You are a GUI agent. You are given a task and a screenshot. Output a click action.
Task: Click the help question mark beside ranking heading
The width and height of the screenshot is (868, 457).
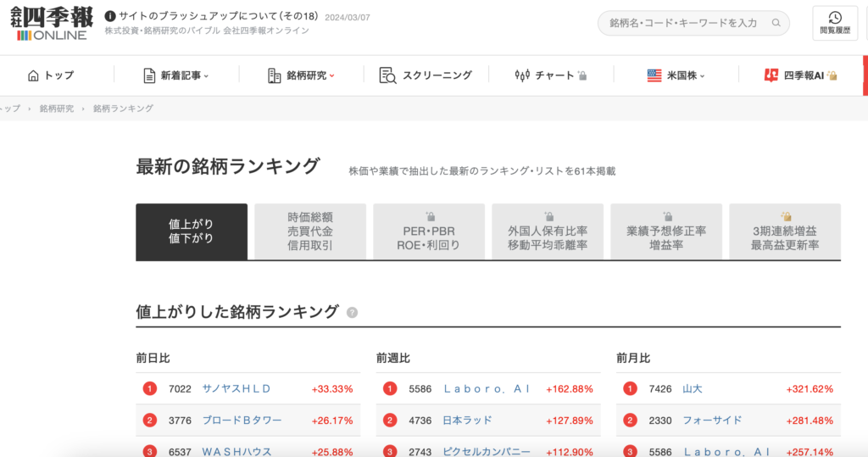point(352,313)
